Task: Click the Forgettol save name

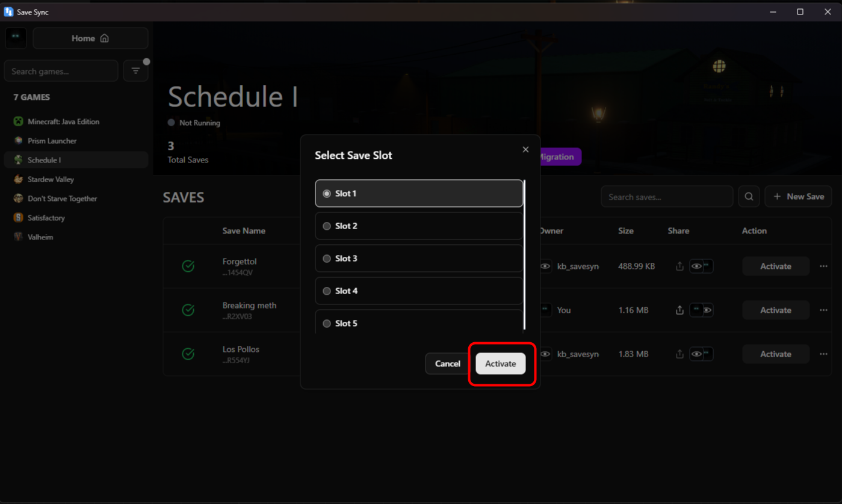Action: 240,262
